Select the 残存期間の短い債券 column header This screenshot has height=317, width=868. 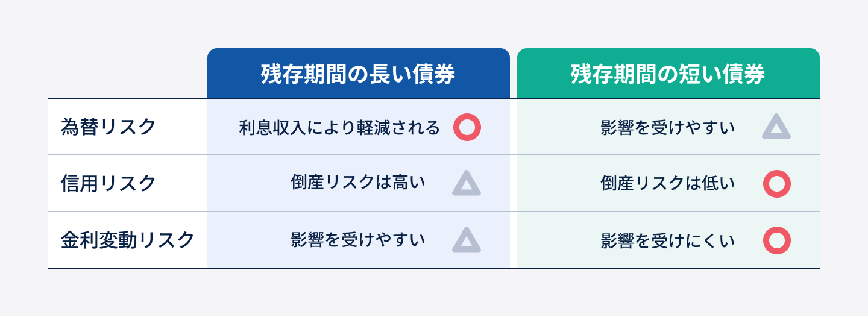click(x=668, y=74)
